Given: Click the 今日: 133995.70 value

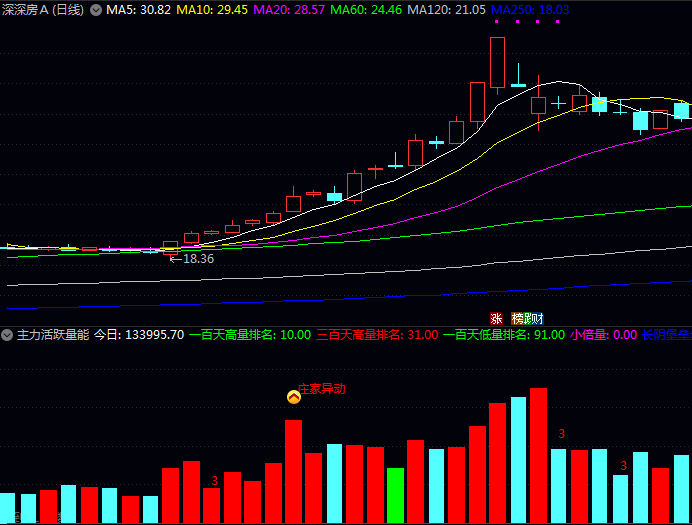Looking at the screenshot, I should (x=139, y=335).
